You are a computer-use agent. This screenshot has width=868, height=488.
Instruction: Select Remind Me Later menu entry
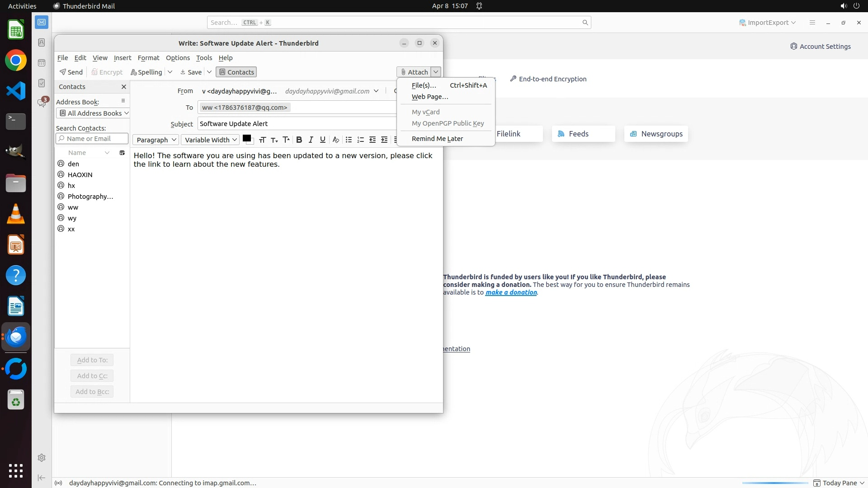coord(437,139)
